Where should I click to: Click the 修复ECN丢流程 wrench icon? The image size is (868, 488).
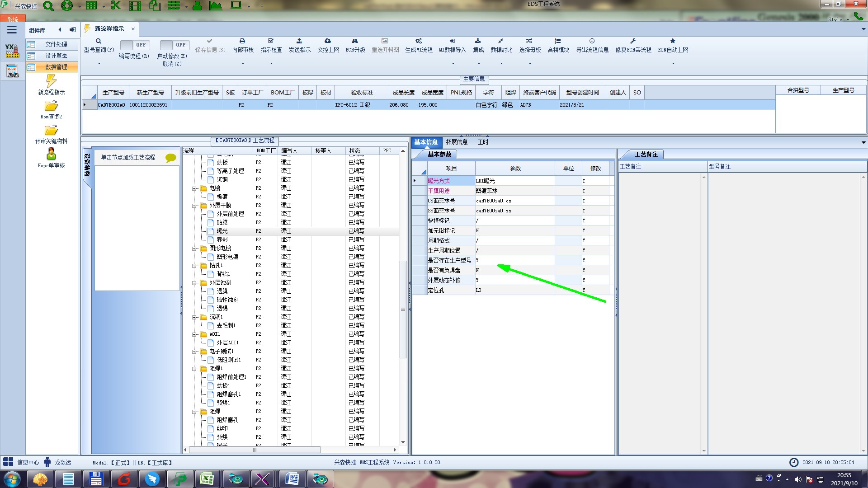pyautogui.click(x=633, y=41)
